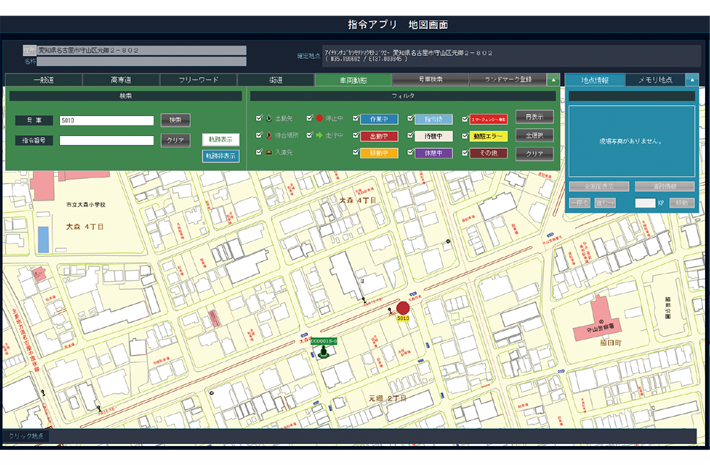The image size is (710, 465).
Task: Click the red stopped-vehicle circle on the map
Action: (403, 308)
